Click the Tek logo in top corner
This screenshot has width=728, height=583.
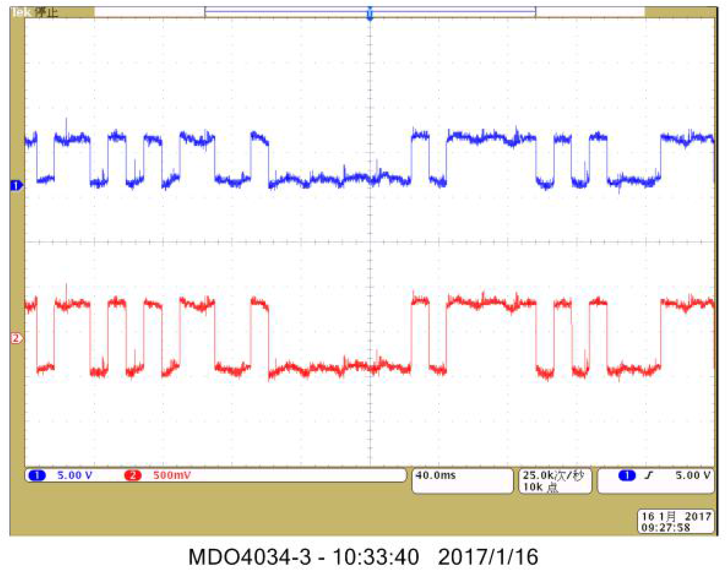[x=22, y=13]
